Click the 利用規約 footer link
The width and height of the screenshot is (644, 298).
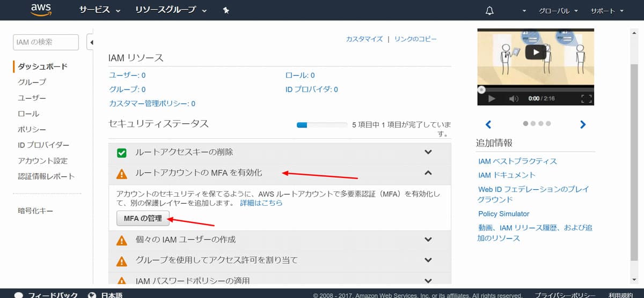[x=621, y=295]
